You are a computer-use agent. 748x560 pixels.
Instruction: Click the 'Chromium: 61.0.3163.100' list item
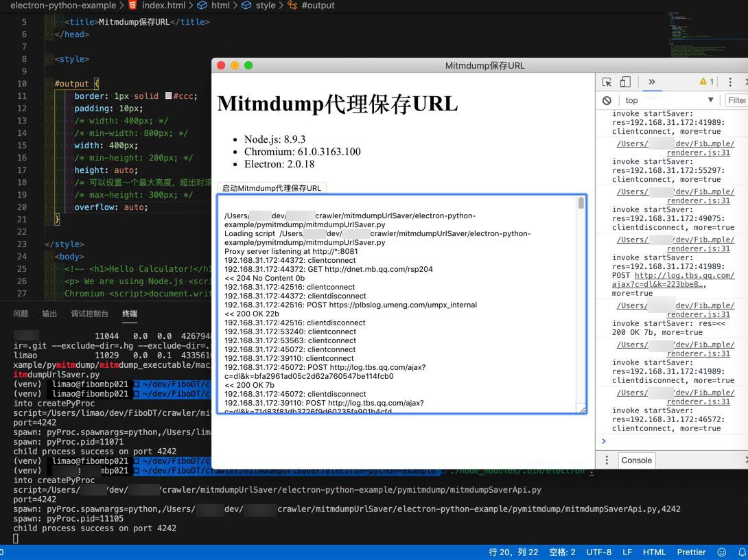click(x=303, y=152)
